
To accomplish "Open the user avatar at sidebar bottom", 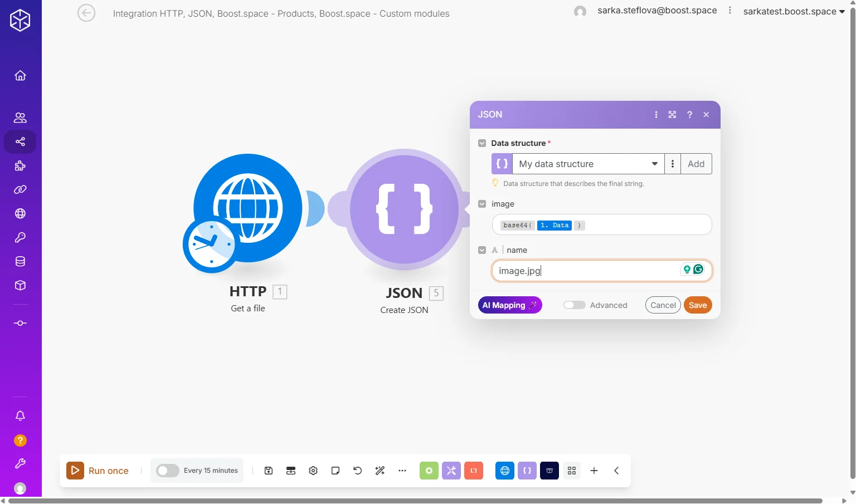I will point(20,488).
